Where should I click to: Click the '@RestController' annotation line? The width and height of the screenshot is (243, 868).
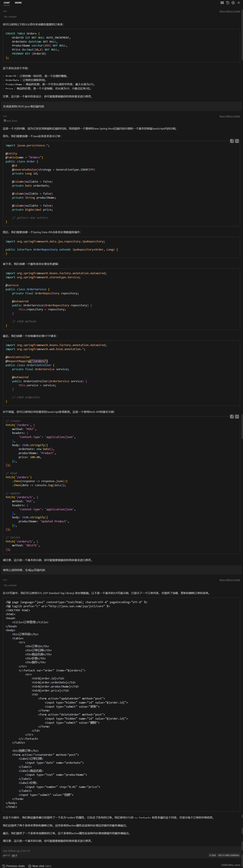coord(18,357)
